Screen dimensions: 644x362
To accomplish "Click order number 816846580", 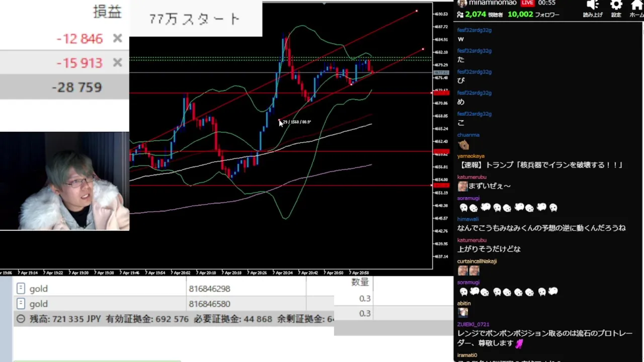I will pyautogui.click(x=209, y=304).
